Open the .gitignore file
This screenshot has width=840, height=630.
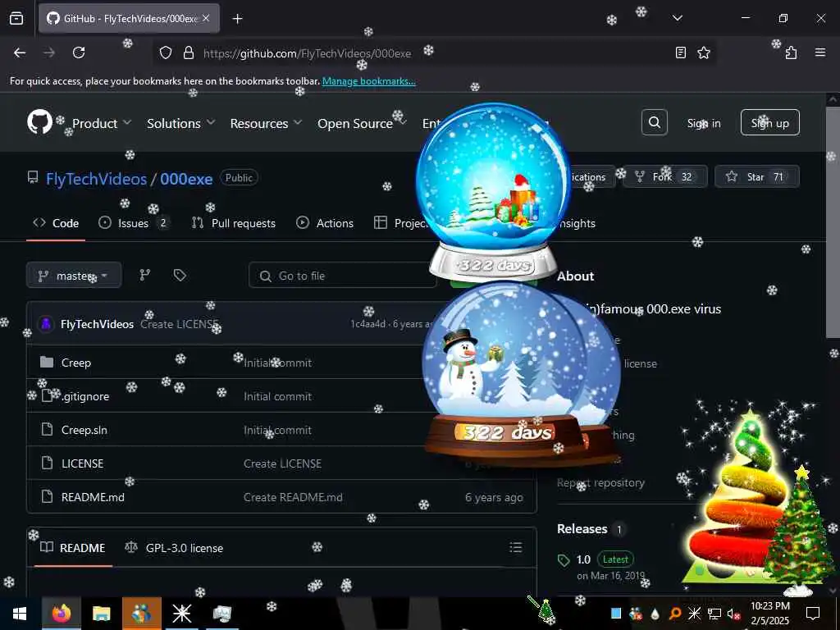pos(85,396)
